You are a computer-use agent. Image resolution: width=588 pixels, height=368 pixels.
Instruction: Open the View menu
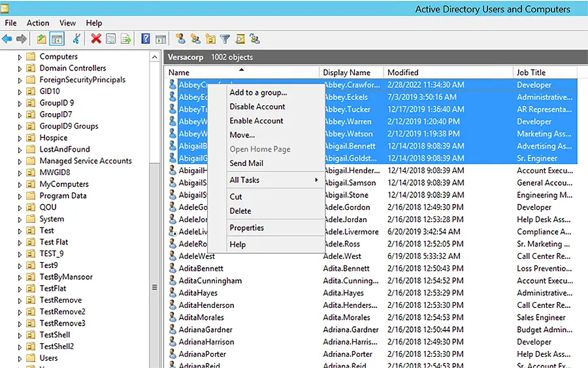[x=67, y=23]
